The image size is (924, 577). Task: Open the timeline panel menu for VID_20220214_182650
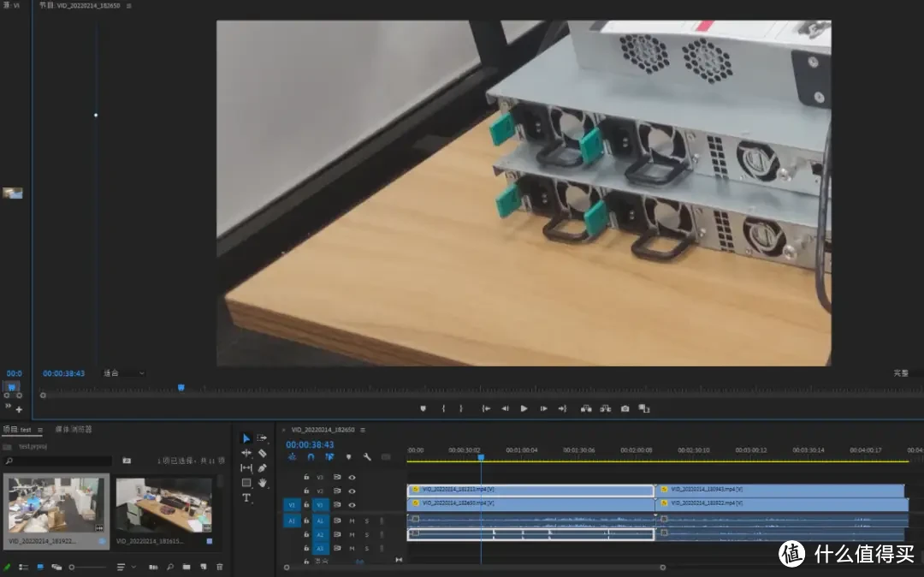(x=363, y=430)
